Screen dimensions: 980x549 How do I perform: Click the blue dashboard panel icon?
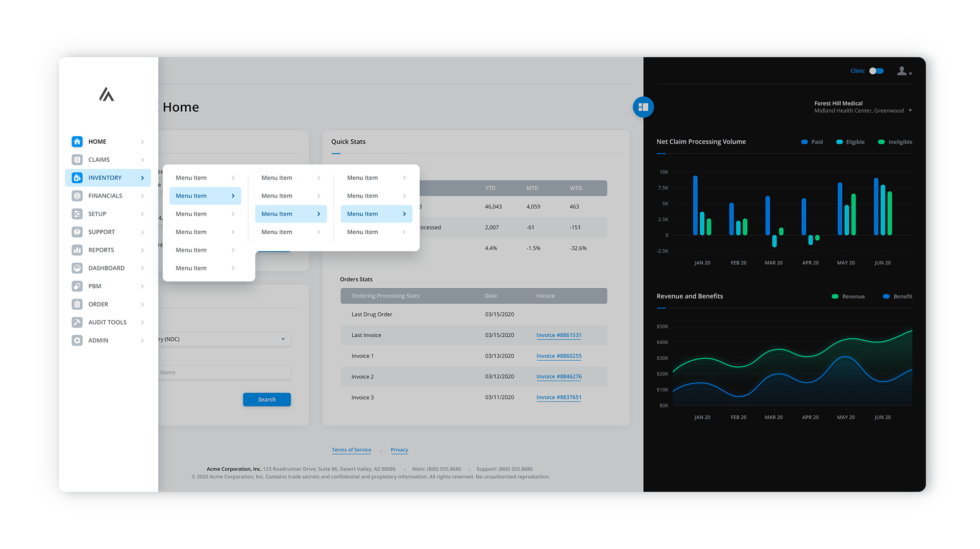pyautogui.click(x=643, y=107)
